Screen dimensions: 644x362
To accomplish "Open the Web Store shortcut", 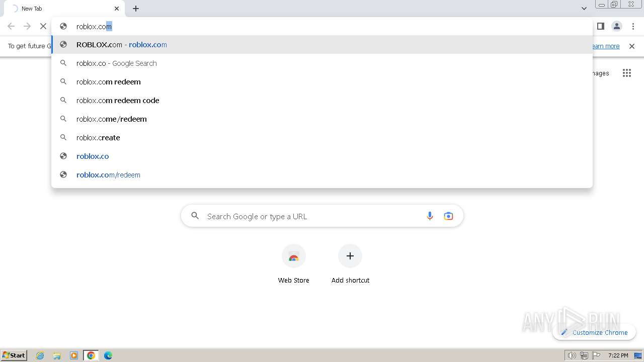I will (294, 264).
